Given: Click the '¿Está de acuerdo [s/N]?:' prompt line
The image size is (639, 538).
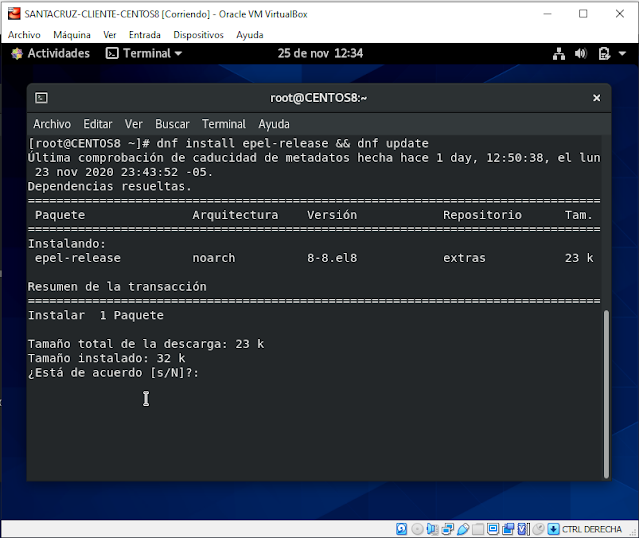Looking at the screenshot, I should pyautogui.click(x=113, y=373).
